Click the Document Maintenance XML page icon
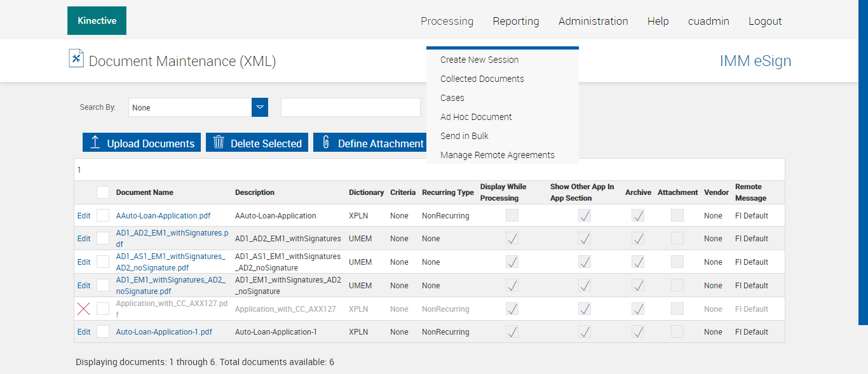868x374 pixels. [x=76, y=58]
